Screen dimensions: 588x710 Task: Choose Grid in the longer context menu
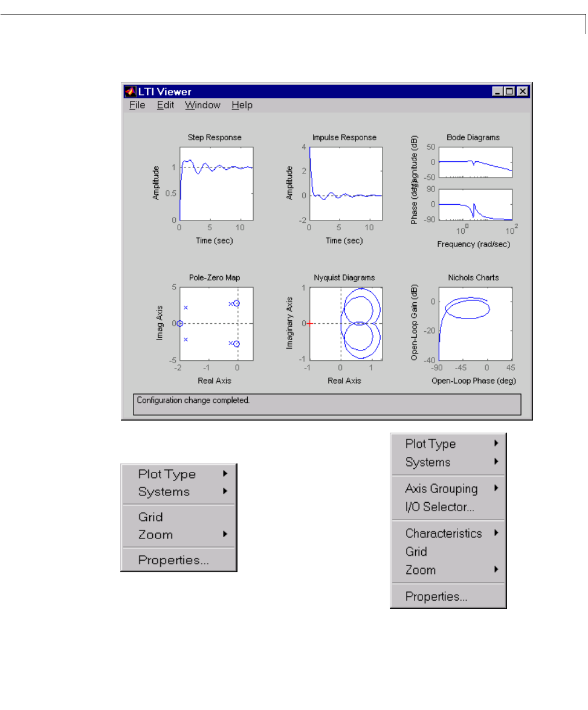click(x=448, y=552)
